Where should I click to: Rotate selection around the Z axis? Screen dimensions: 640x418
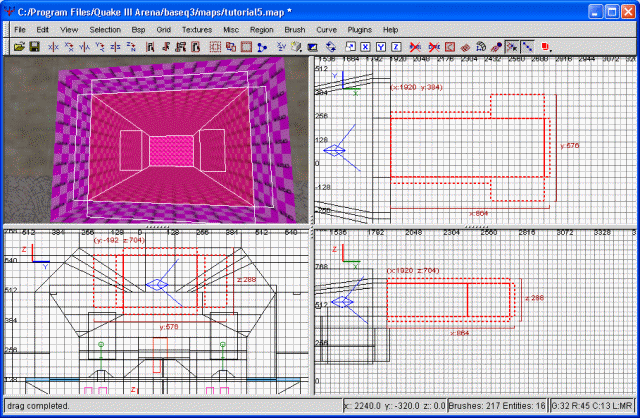[131, 47]
